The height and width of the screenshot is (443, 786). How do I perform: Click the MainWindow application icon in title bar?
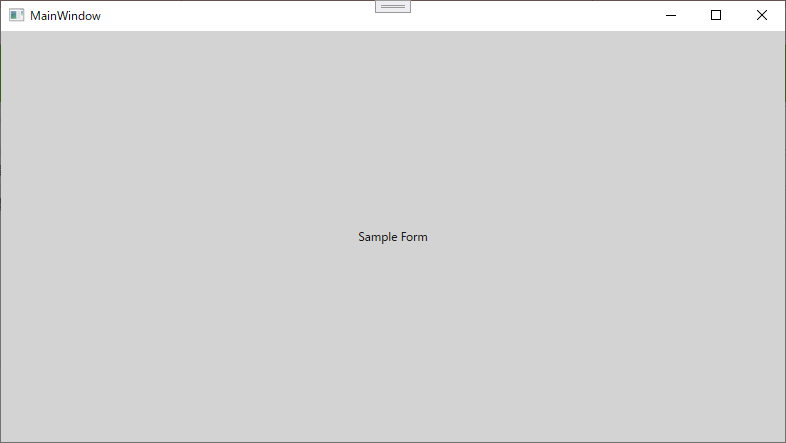17,16
